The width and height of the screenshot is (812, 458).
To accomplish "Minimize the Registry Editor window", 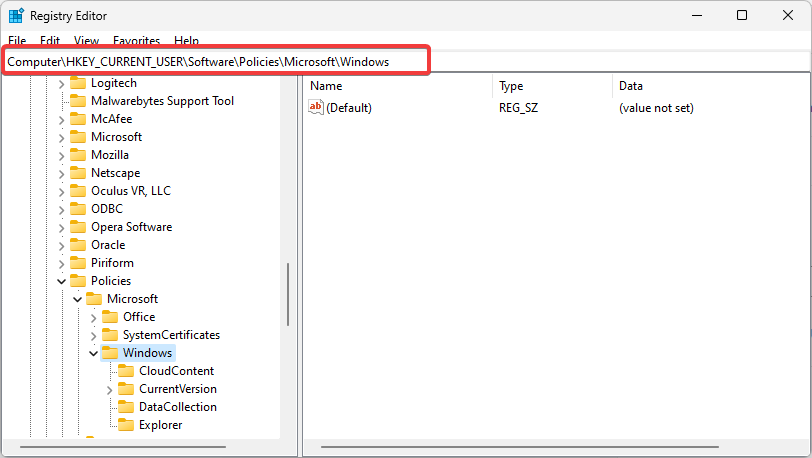I will 697,15.
